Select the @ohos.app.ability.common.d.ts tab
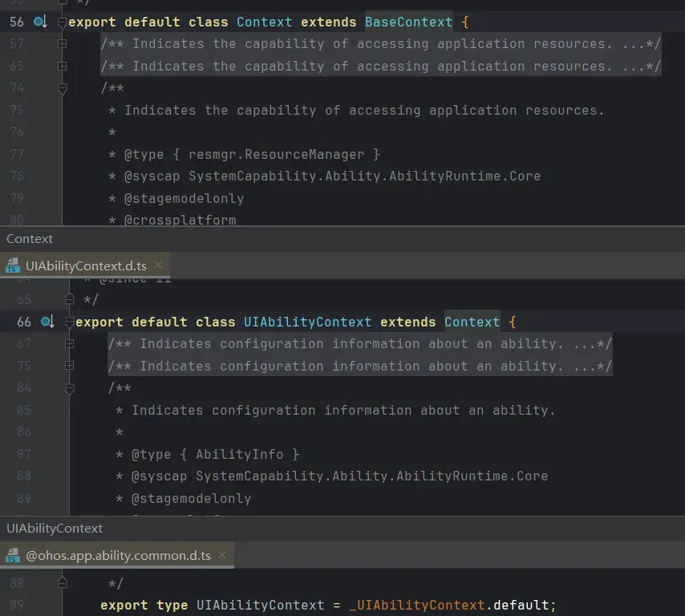685x616 pixels. [118, 555]
